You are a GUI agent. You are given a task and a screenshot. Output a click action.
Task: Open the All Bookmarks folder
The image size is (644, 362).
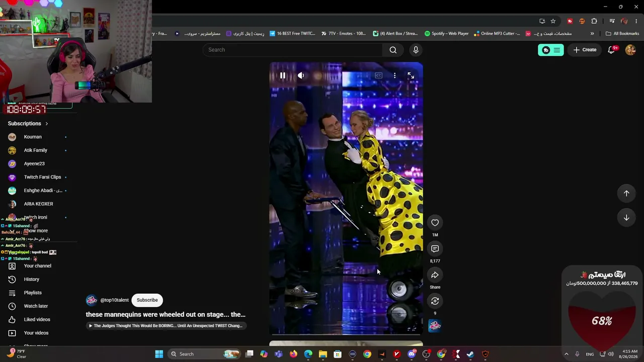point(622,34)
